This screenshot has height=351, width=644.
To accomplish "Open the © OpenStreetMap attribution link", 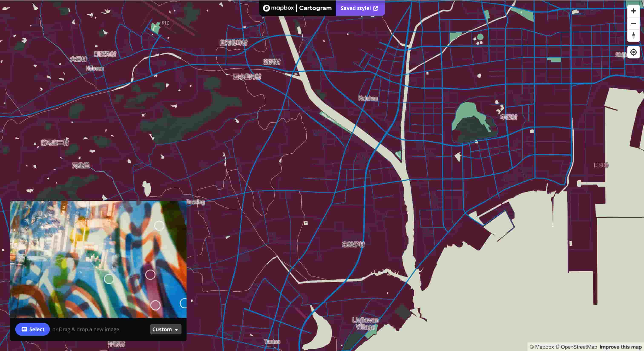I will click(x=578, y=347).
